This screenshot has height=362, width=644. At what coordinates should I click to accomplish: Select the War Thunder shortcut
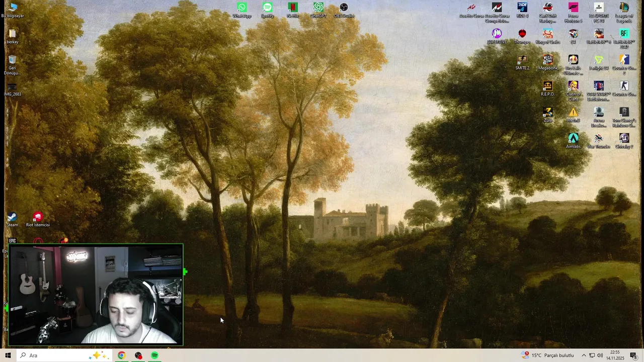pyautogui.click(x=599, y=141)
